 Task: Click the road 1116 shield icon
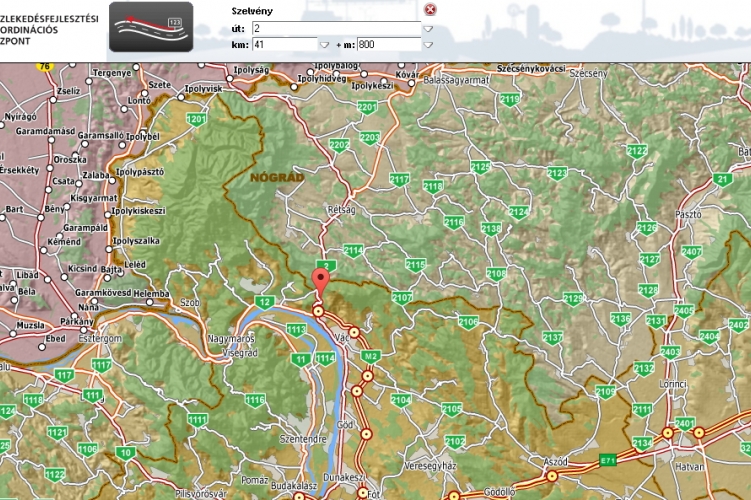[255, 400]
